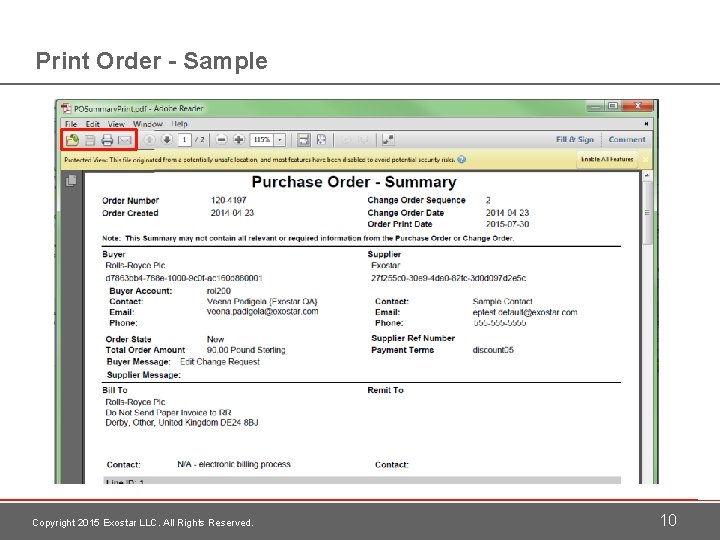Image resolution: width=720 pixels, height=540 pixels.
Task: Click the '90.00 Pound Sterling' amount
Action: [x=246, y=350]
